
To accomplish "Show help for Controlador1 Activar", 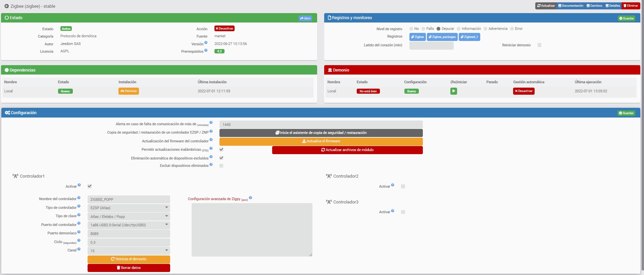I will coord(79,185).
